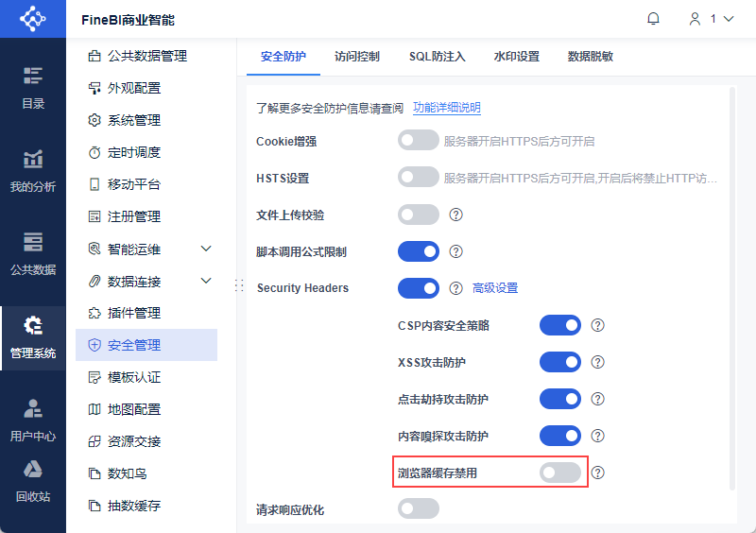
Task: Switch to the 访问控制 tab
Action: [357, 57]
